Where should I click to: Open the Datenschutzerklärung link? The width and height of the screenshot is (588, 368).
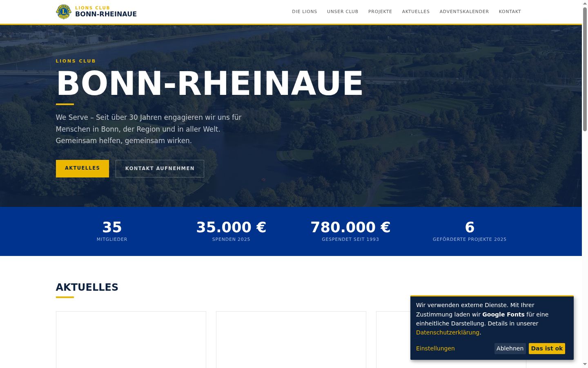point(448,332)
